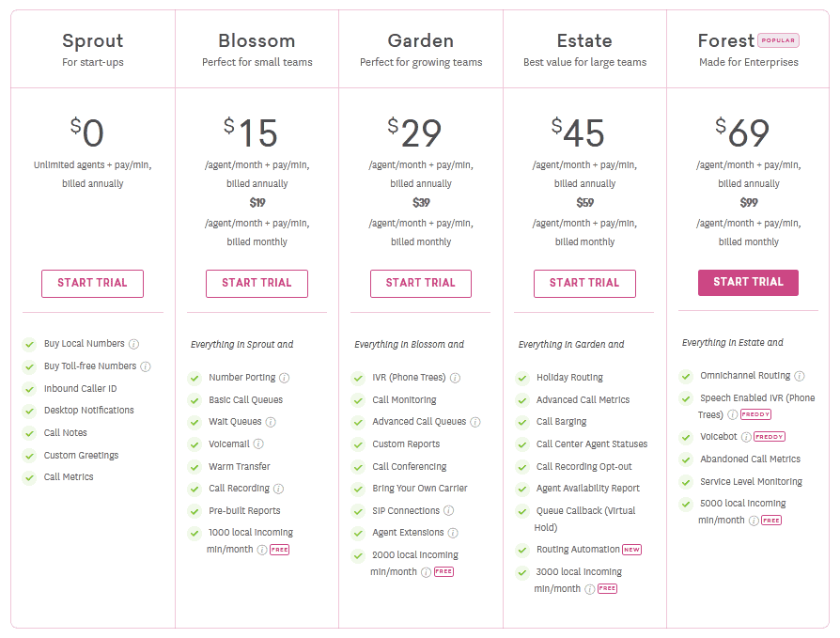Click the info icon beside IVR (Phone Trees)
840x638 pixels.
(x=456, y=378)
